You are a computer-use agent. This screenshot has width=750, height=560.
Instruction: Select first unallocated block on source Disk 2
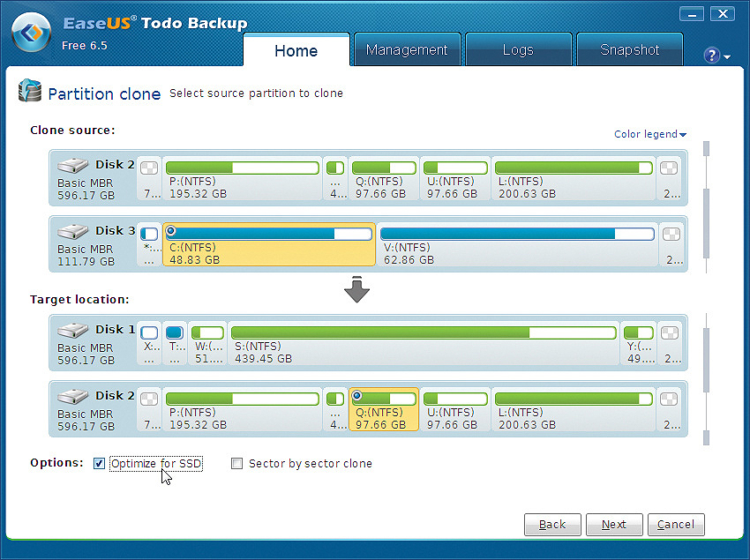tap(149, 178)
